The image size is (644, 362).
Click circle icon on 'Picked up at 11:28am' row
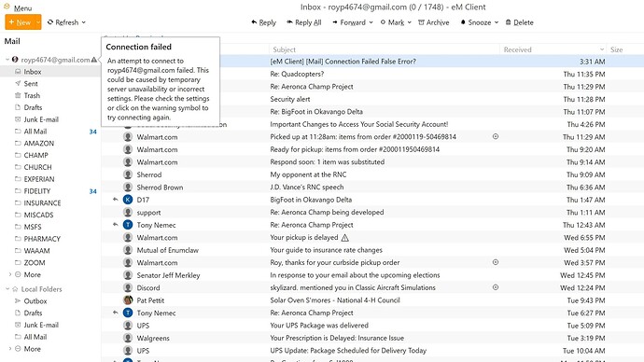496,136
